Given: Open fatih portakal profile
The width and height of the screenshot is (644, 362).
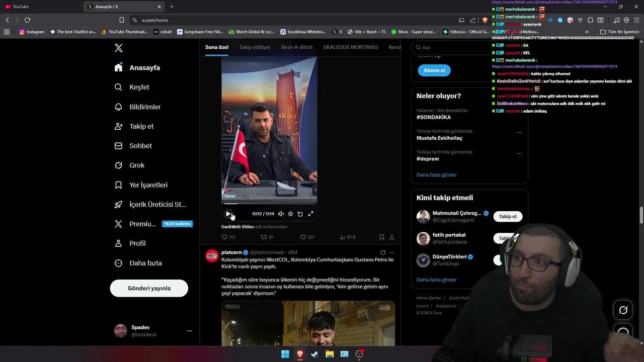Looking at the screenshot, I should 449,235.
